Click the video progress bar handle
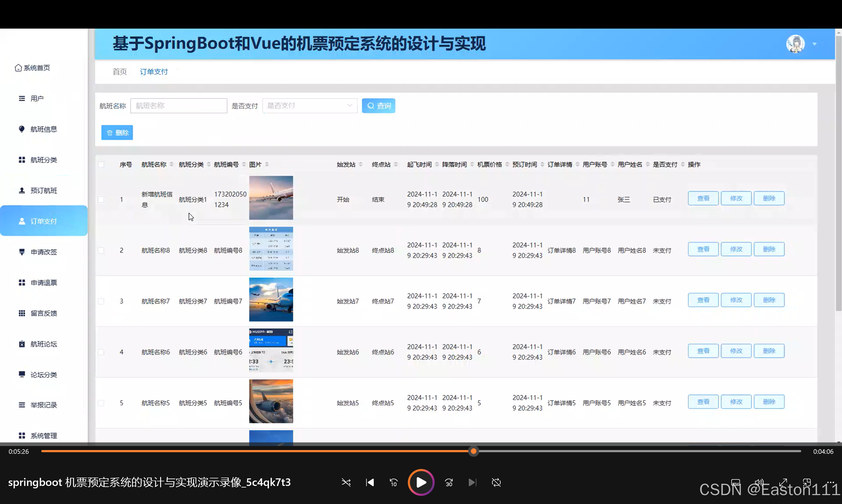 [x=473, y=451]
